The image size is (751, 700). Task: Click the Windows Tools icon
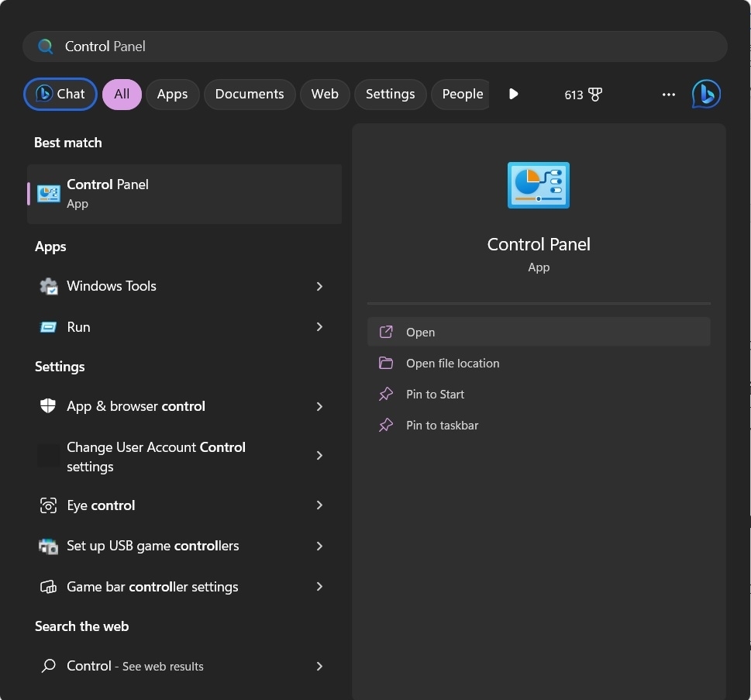[48, 286]
